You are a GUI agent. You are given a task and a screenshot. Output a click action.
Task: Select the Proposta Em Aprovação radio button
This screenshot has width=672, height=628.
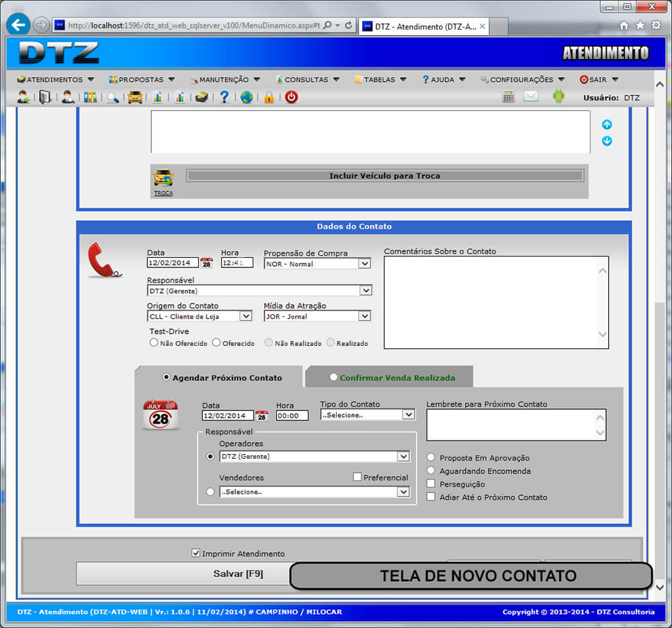click(431, 457)
